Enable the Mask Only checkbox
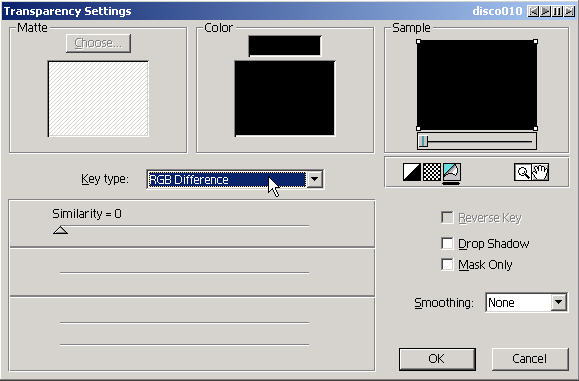This screenshot has width=579, height=381. pyautogui.click(x=447, y=264)
